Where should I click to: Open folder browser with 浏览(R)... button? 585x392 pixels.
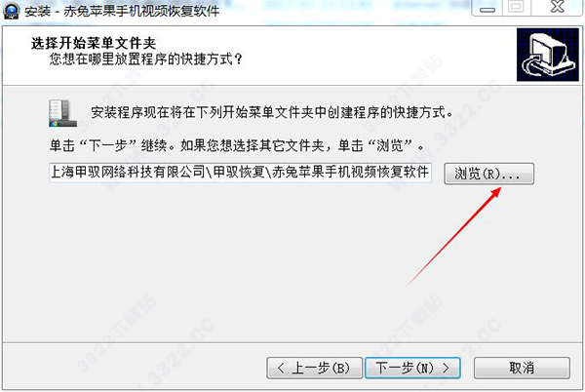pos(488,174)
